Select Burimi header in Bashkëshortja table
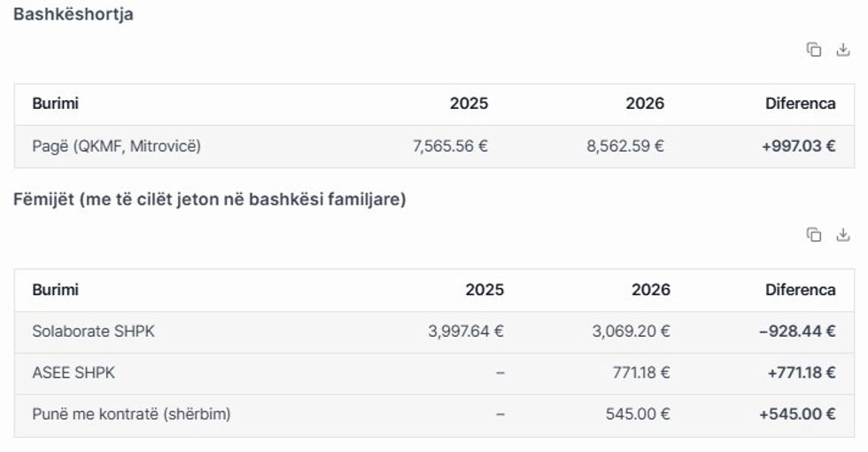 55,104
